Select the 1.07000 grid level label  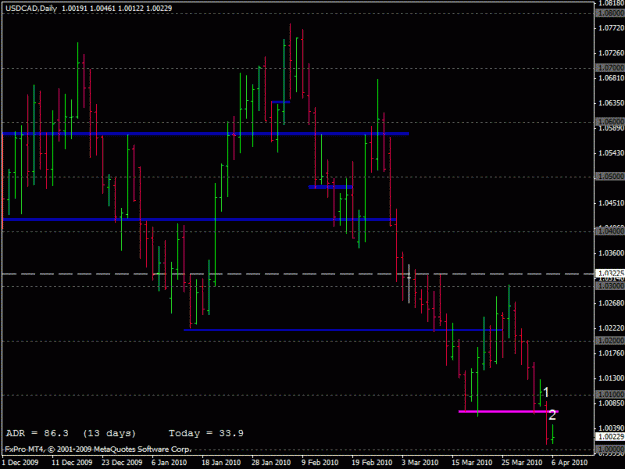pos(611,68)
